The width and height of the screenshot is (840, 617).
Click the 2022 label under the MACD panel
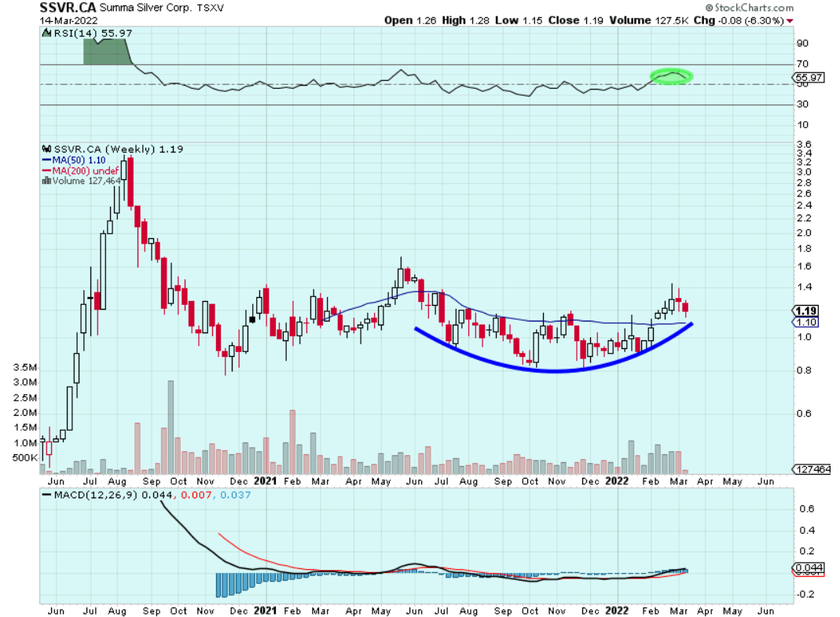617,611
